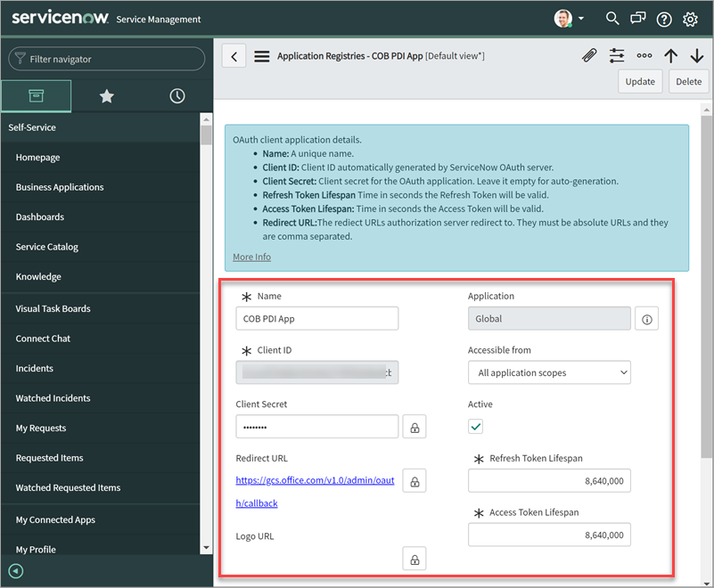This screenshot has height=588, width=714.
Task: Navigate to previous record with up arrow
Action: (671, 55)
